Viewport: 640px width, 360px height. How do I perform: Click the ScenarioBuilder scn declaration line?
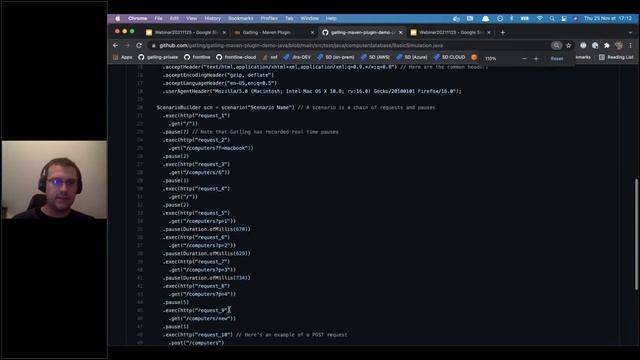(296, 107)
